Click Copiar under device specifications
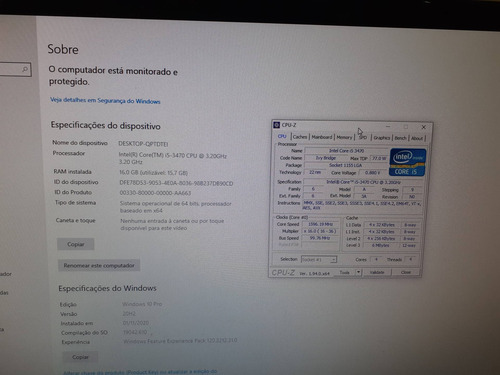Screen dimensions: 500x375 click(76, 244)
